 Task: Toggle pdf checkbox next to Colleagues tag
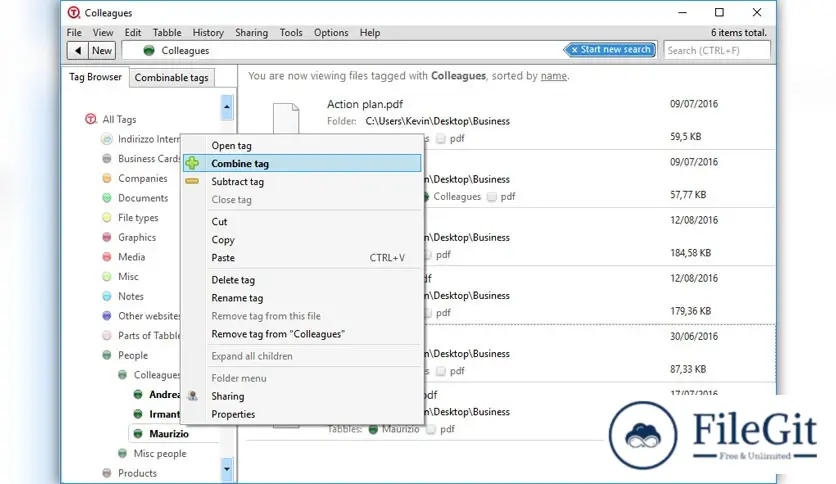click(492, 197)
